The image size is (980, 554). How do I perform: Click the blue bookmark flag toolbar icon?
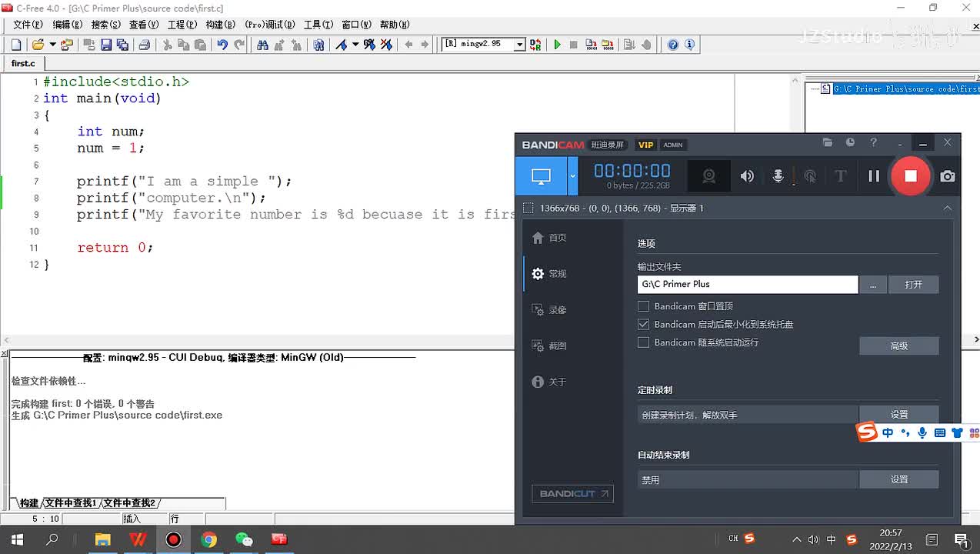coord(342,45)
